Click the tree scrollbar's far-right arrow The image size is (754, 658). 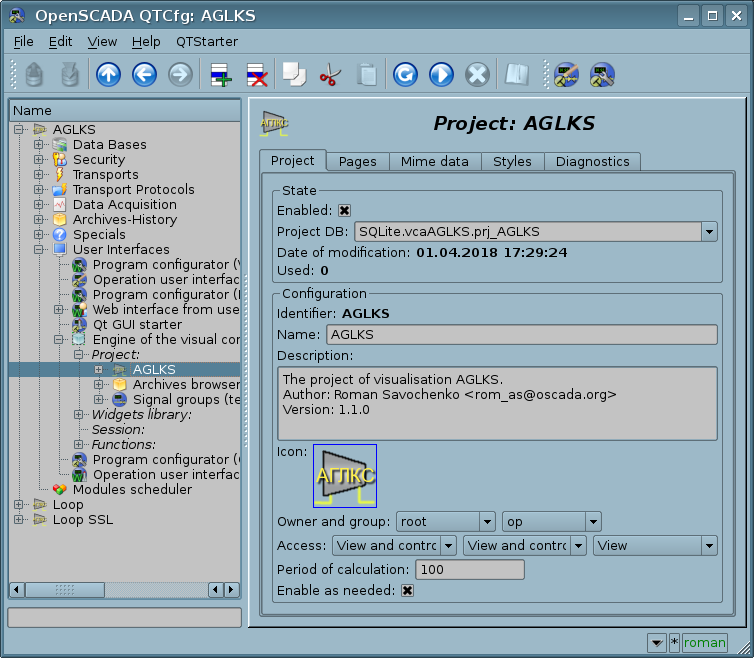tap(232, 590)
